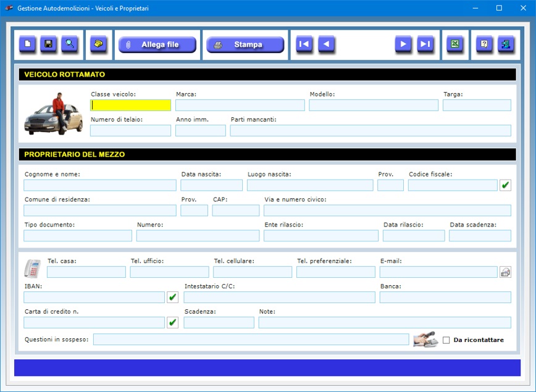Go to the next record
Viewport: 536px width, 392px height.
click(403, 44)
